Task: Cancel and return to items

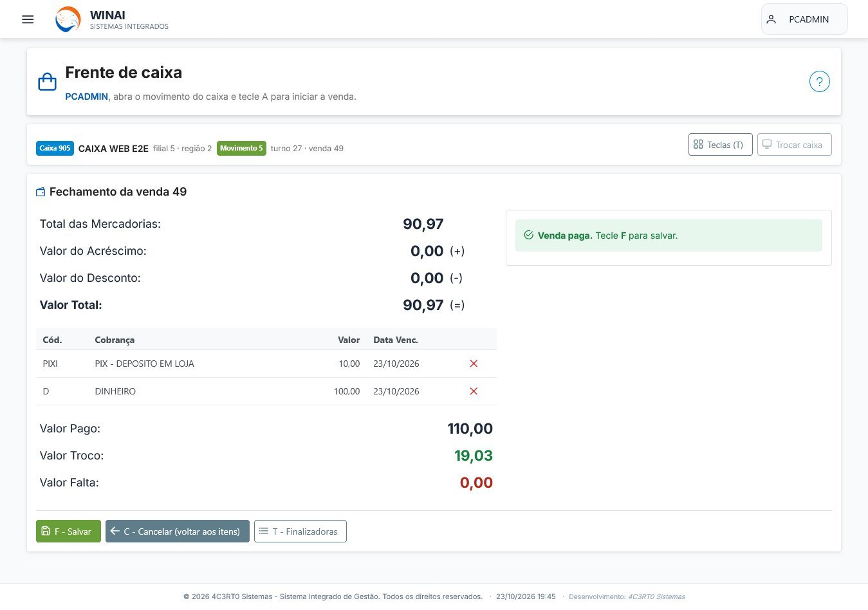Action: [x=177, y=531]
